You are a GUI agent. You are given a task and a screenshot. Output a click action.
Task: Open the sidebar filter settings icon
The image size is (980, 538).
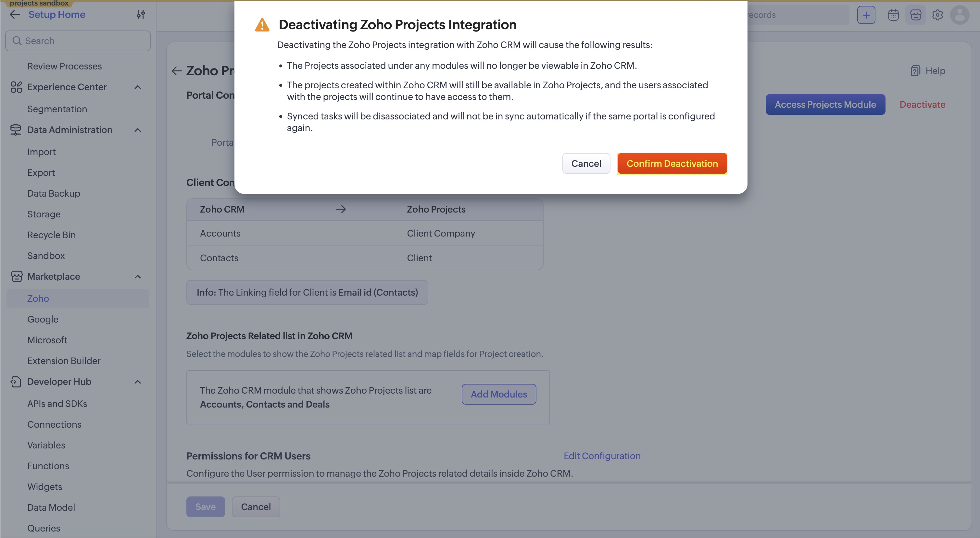click(141, 15)
